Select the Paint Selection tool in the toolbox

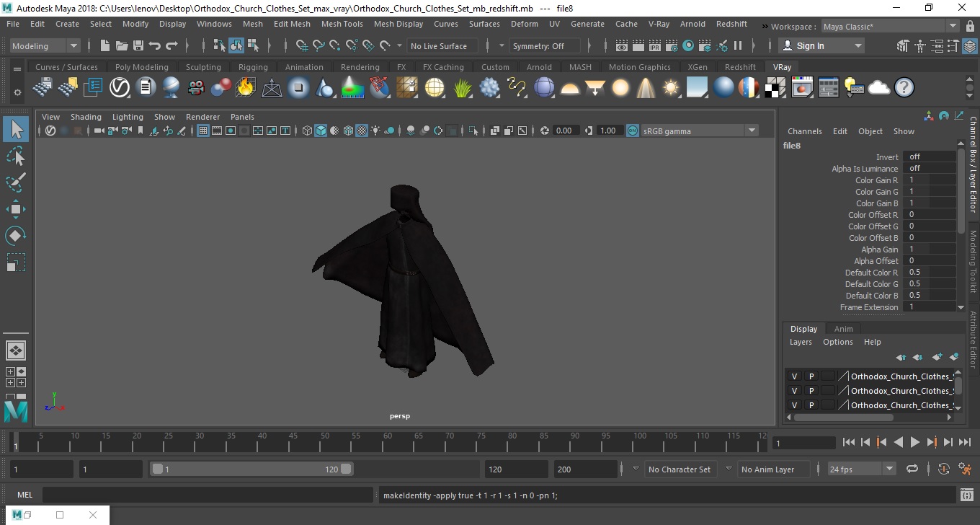click(x=16, y=182)
